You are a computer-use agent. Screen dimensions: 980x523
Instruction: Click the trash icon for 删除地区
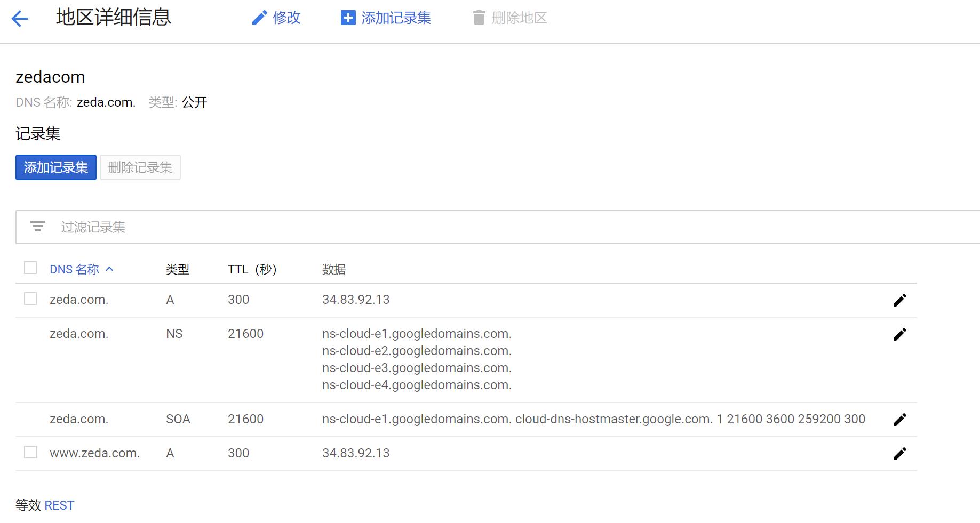(479, 18)
